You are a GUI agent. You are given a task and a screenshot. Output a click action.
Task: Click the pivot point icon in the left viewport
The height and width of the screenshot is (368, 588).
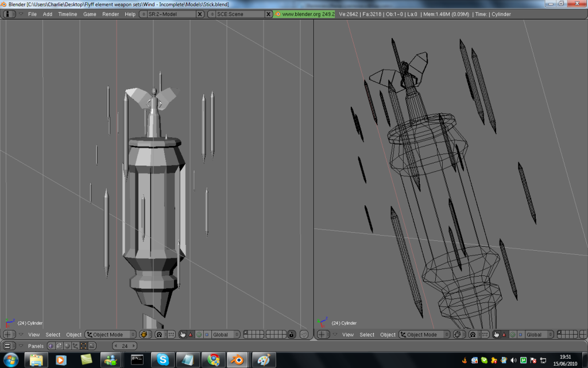click(160, 335)
